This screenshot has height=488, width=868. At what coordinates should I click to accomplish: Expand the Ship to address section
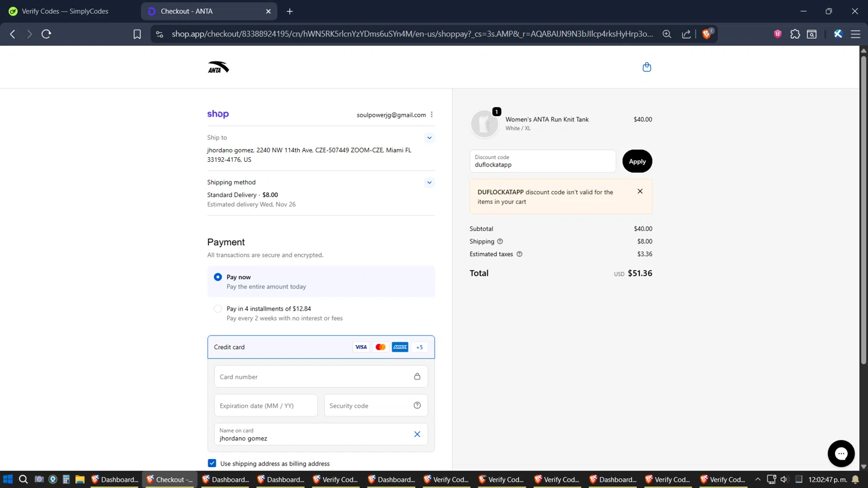[x=429, y=138]
